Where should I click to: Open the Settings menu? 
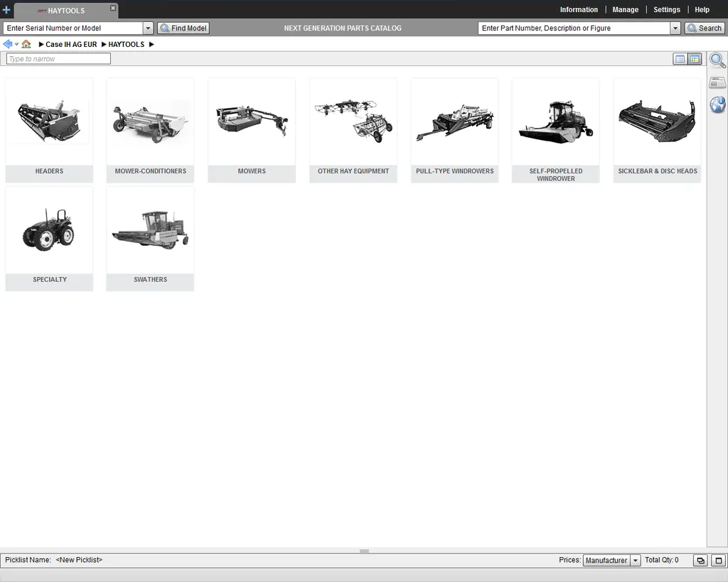[x=666, y=9]
